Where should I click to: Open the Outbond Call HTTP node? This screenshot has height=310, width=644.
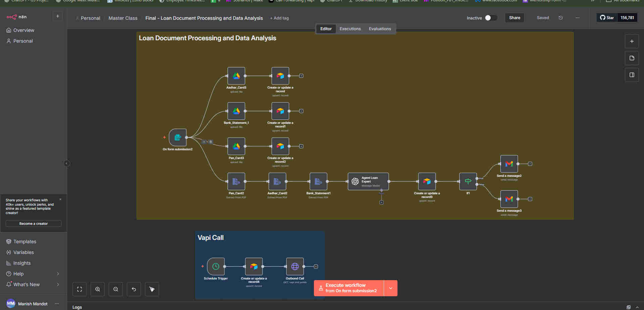pyautogui.click(x=295, y=266)
